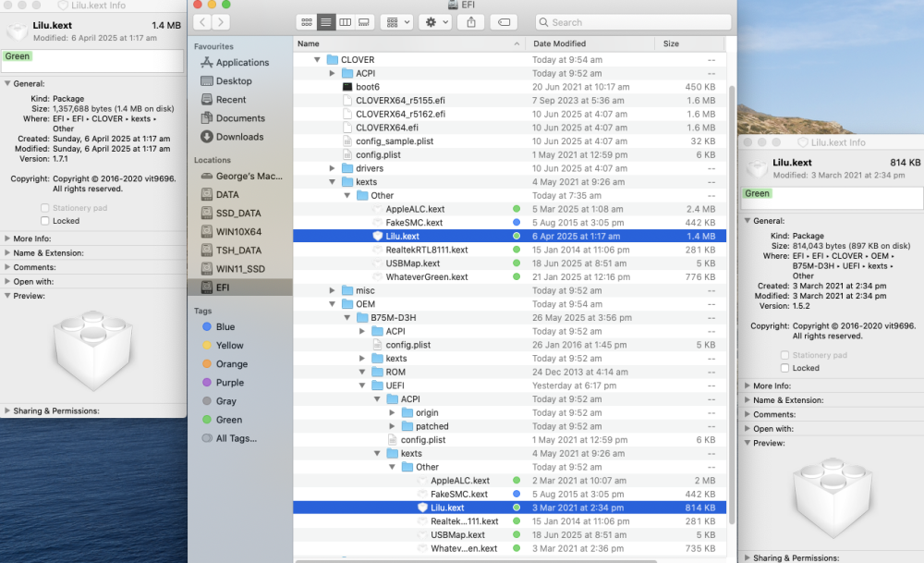Click the Lego preview in right Info window
This screenshot has height=563, width=924.
(x=833, y=496)
